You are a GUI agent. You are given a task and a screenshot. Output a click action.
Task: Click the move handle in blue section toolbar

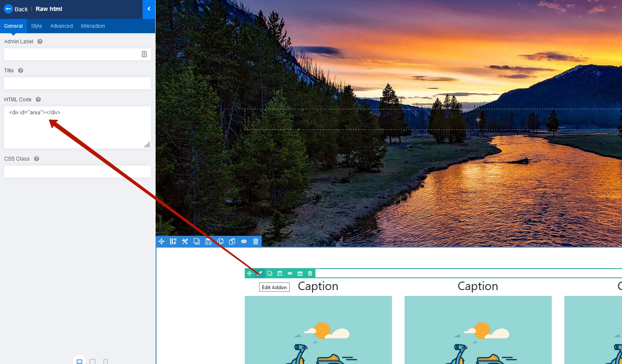click(161, 241)
